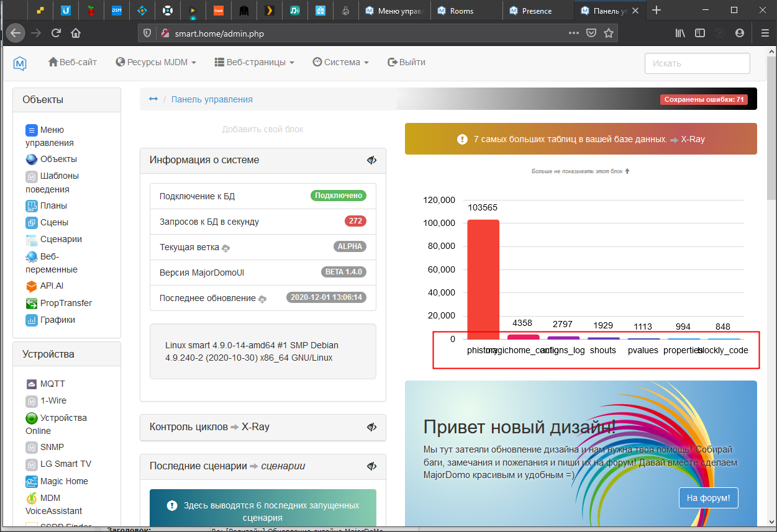Click the На форум! button
Image resolution: width=777 pixels, height=532 pixels.
(709, 497)
